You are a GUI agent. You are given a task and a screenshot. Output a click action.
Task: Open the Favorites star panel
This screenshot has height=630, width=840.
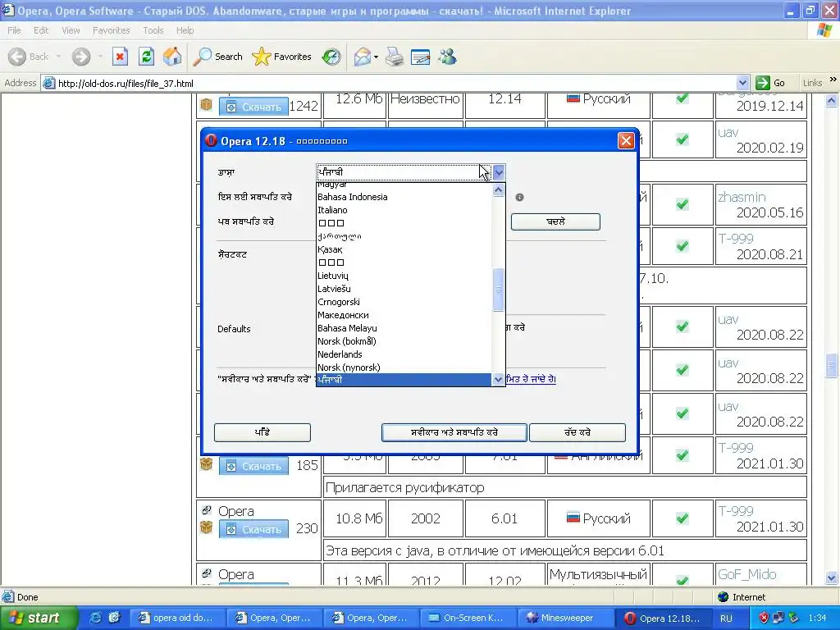(281, 57)
